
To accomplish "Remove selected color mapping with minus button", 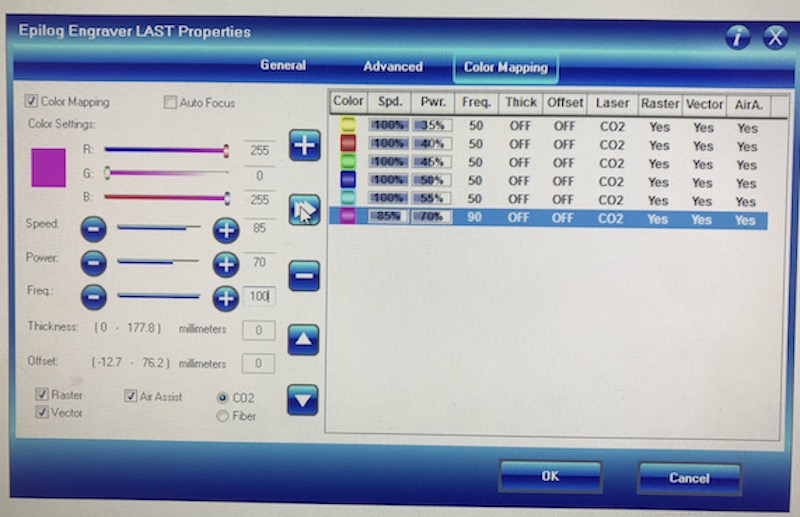I will pos(304,276).
